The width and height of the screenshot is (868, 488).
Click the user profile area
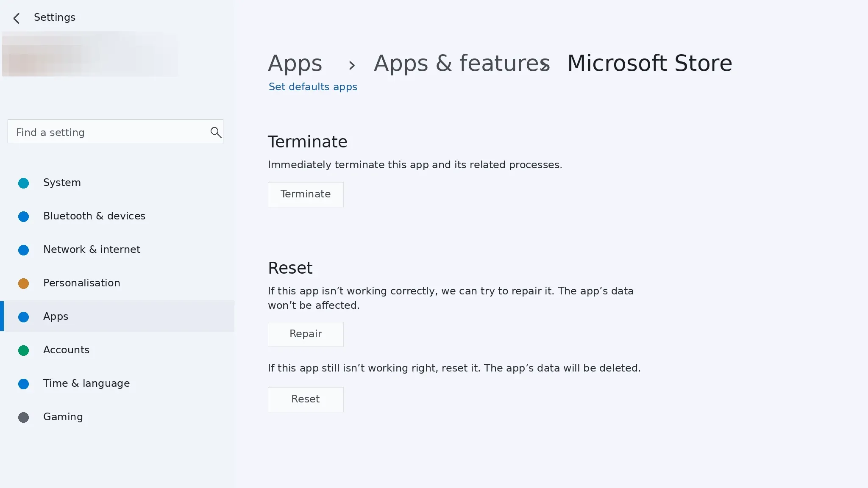click(90, 54)
